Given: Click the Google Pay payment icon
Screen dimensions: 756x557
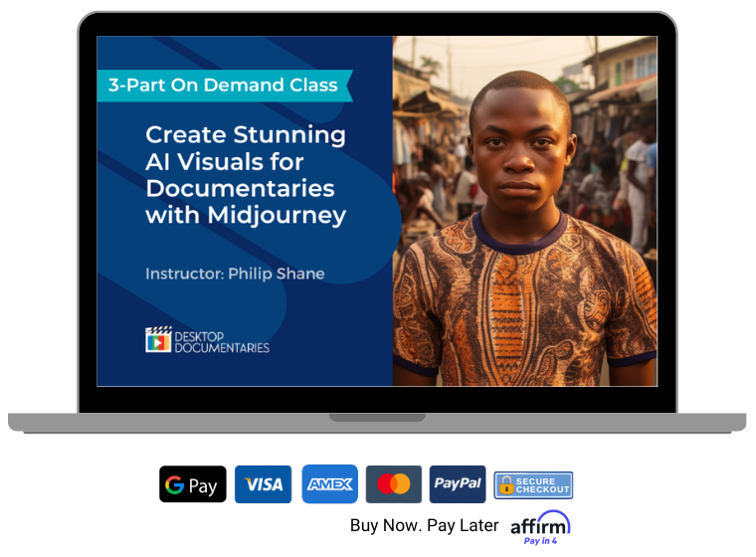Looking at the screenshot, I should coord(192,484).
